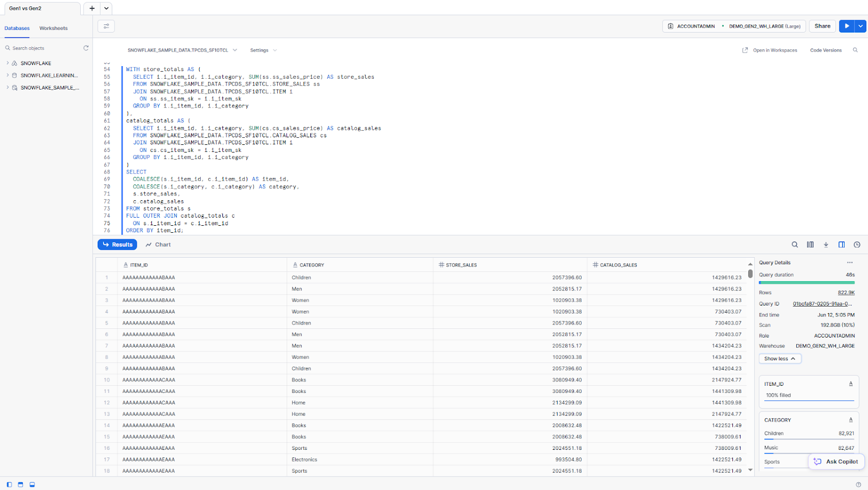The width and height of the screenshot is (868, 490).
Task: Click the query duration progress bar
Action: 807,282
